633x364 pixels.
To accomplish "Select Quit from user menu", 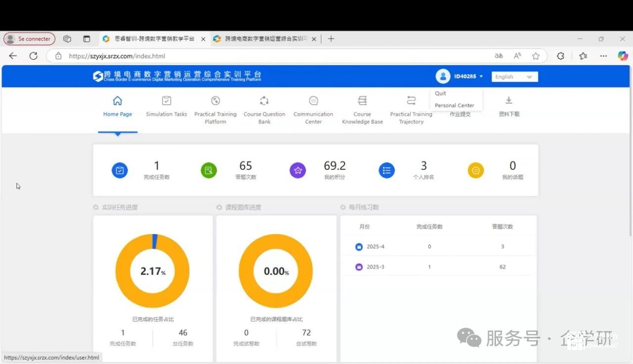I will 440,93.
